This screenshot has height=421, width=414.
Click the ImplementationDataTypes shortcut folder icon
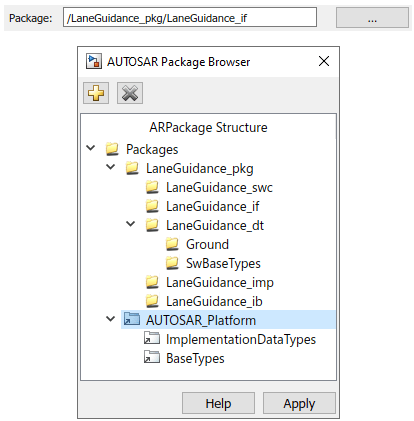(x=152, y=338)
